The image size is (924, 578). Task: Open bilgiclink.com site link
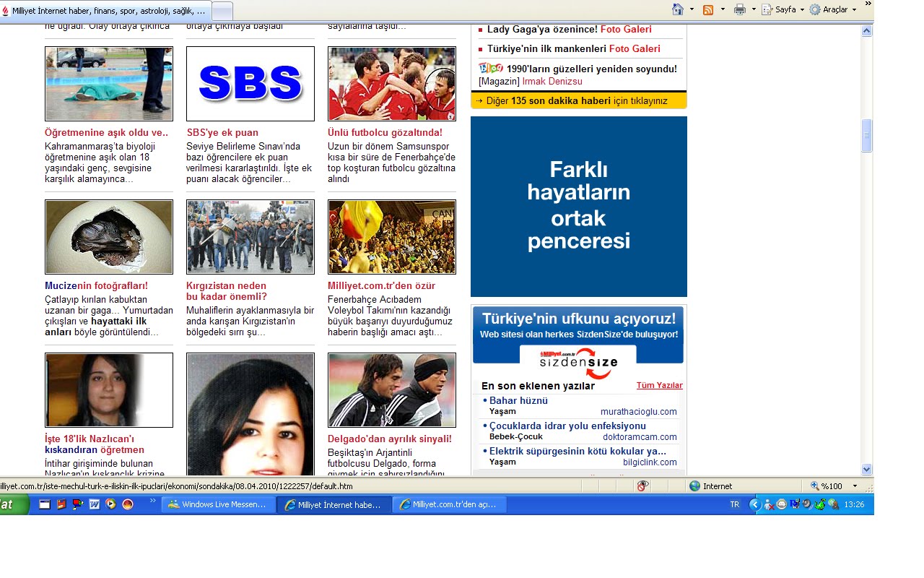650,462
